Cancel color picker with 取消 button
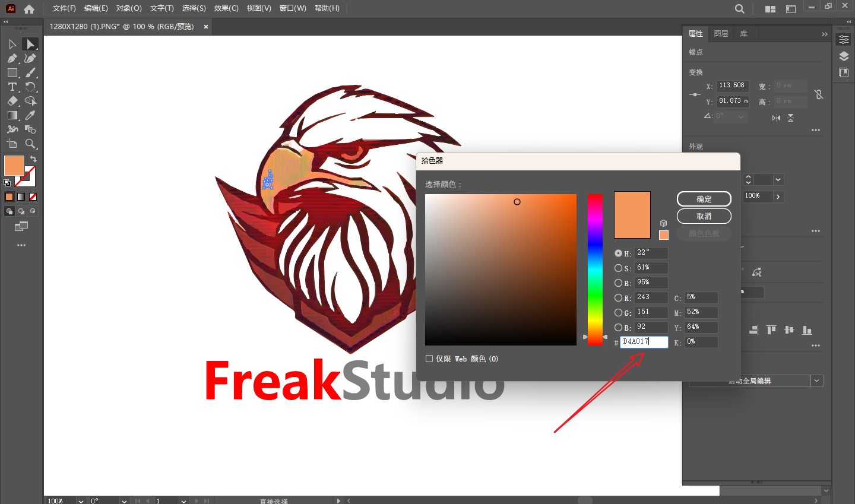 704,216
